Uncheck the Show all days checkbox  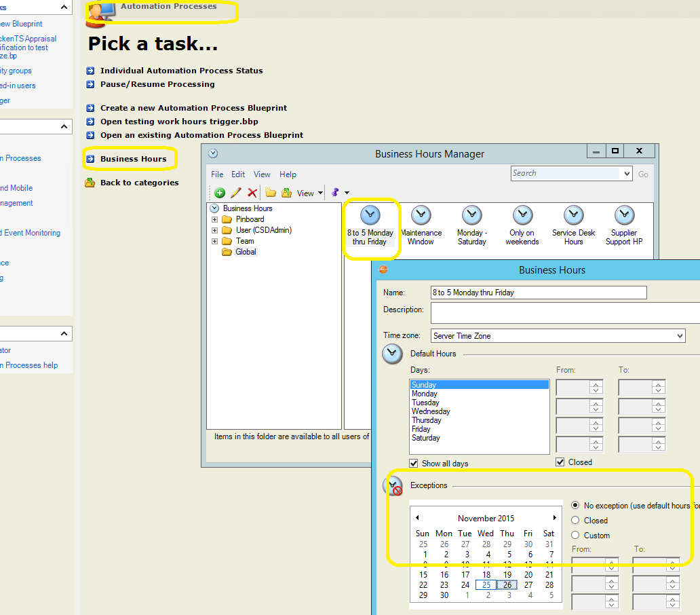point(414,464)
